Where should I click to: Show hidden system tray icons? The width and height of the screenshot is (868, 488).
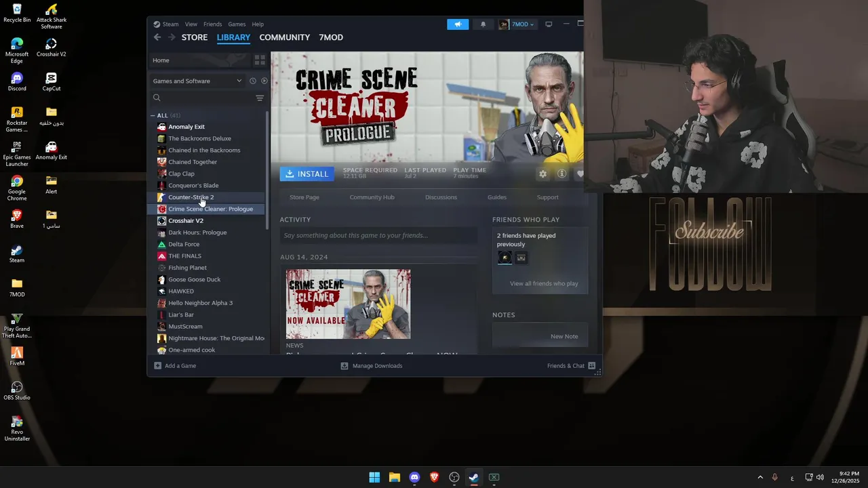[760, 477]
